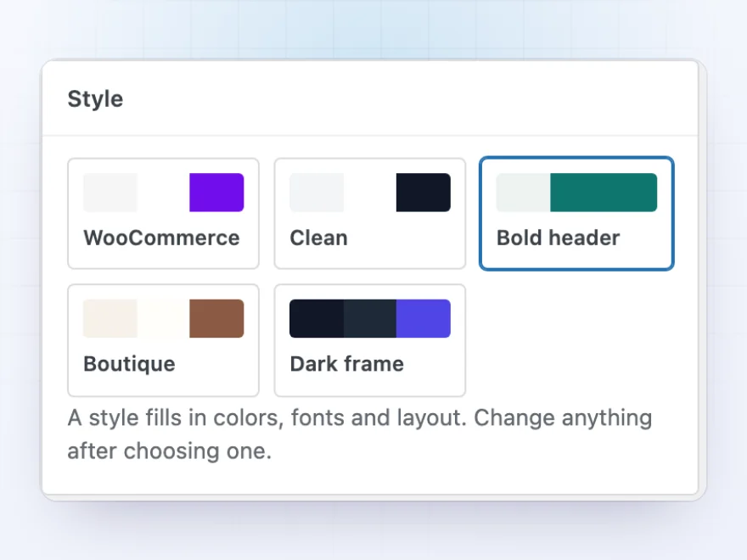The image size is (747, 560).
Task: Click the "Style" panel heading
Action: click(95, 99)
